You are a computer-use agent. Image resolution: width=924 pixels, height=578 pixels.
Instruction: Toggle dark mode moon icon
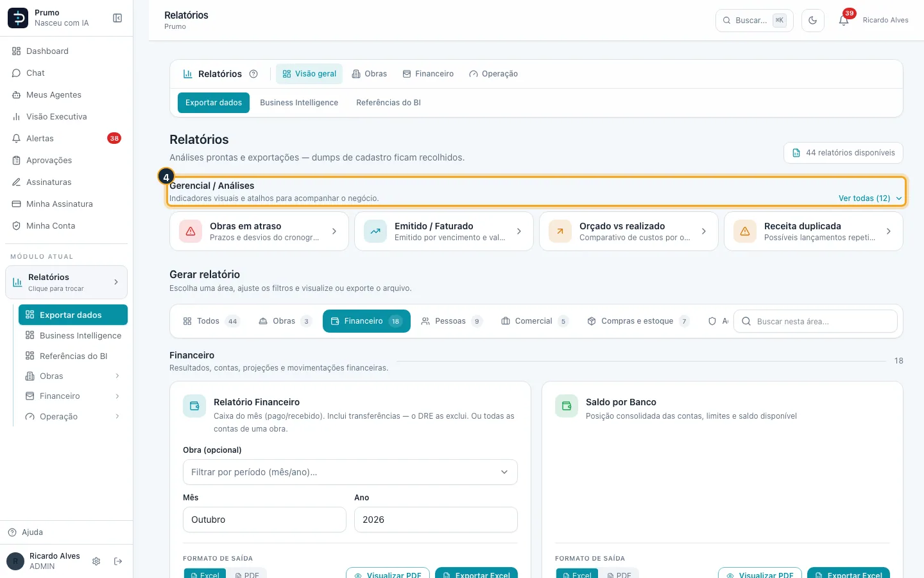pos(813,21)
